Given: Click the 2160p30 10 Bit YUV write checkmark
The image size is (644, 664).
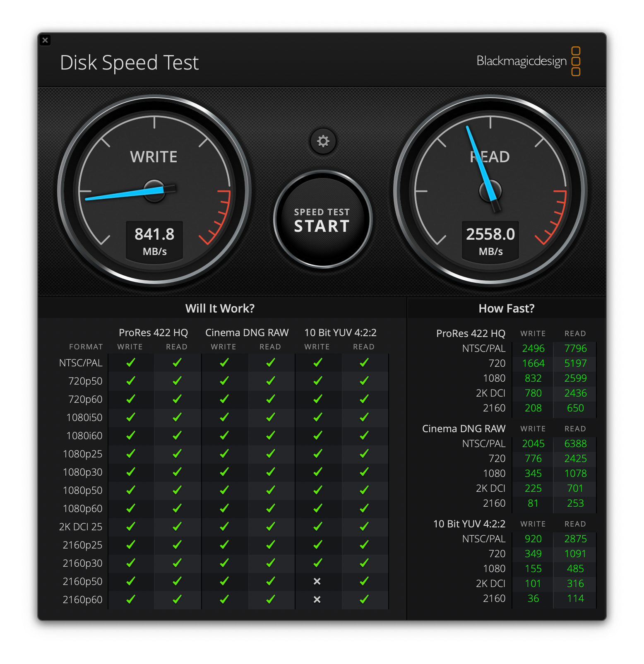Looking at the screenshot, I should click(x=318, y=563).
